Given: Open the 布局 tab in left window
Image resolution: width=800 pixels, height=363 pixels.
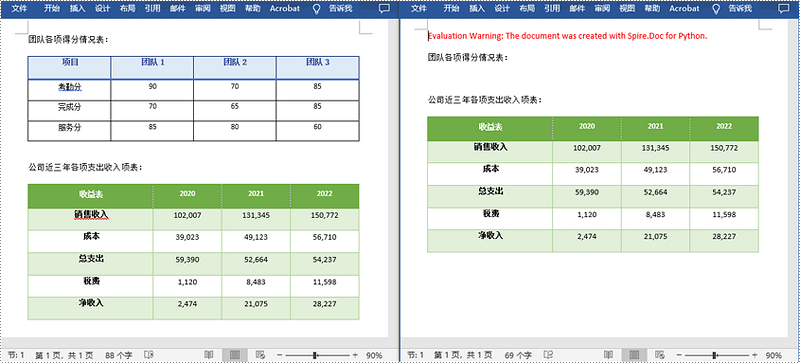Looking at the screenshot, I should point(128,8).
